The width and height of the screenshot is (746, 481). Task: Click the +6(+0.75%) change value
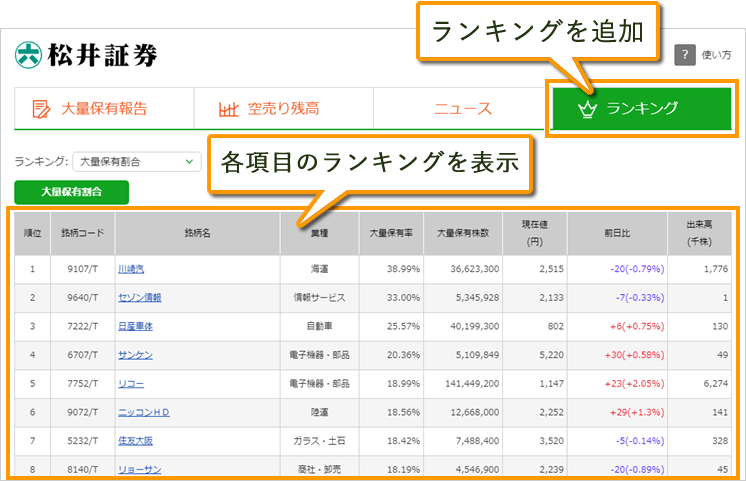637,326
